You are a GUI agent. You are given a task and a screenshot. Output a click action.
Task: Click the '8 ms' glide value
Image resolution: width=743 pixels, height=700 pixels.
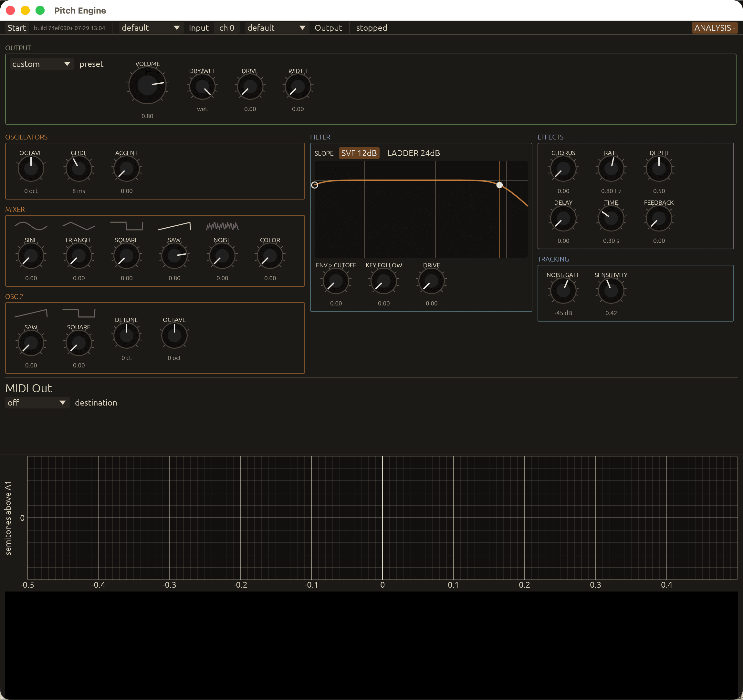pyautogui.click(x=79, y=191)
